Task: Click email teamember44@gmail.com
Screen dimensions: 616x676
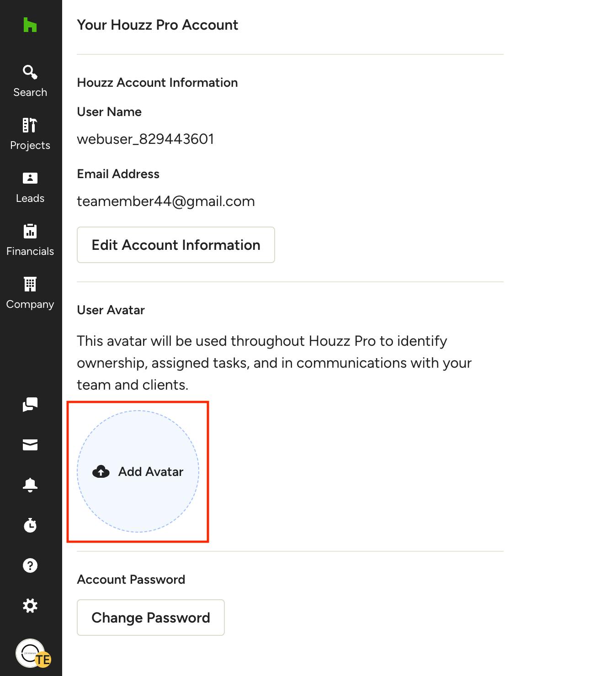Action: tap(166, 201)
